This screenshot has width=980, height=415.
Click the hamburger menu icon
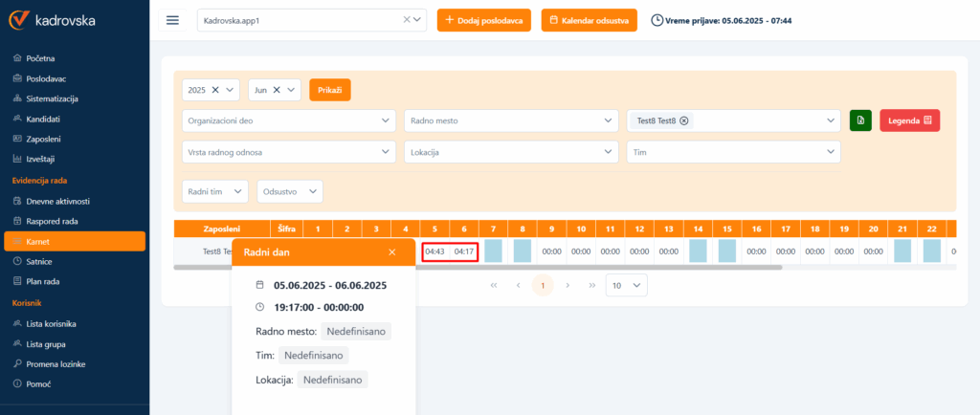coord(172,20)
